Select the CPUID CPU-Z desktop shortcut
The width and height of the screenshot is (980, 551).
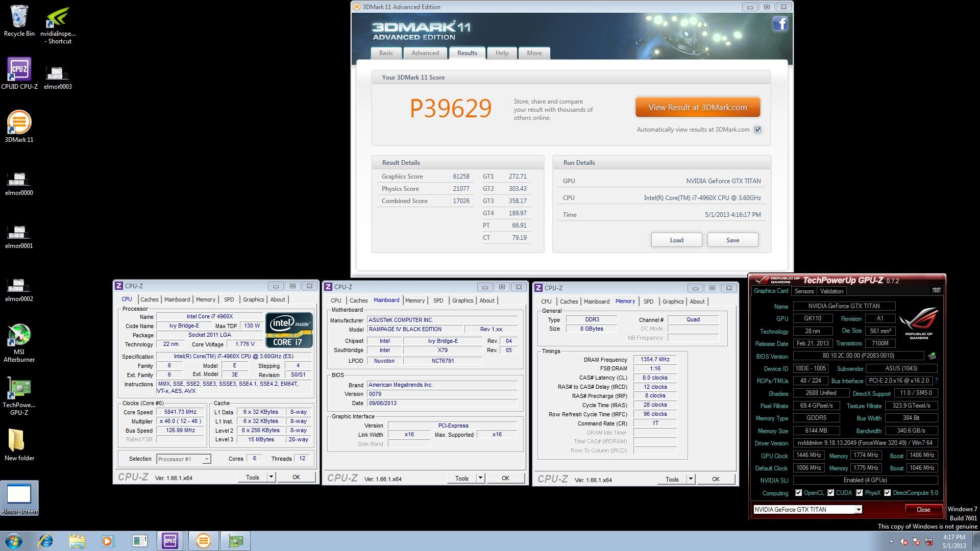coord(19,74)
